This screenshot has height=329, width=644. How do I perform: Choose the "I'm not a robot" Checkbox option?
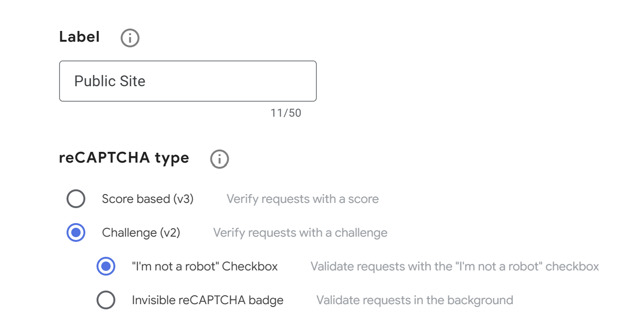pyautogui.click(x=106, y=266)
